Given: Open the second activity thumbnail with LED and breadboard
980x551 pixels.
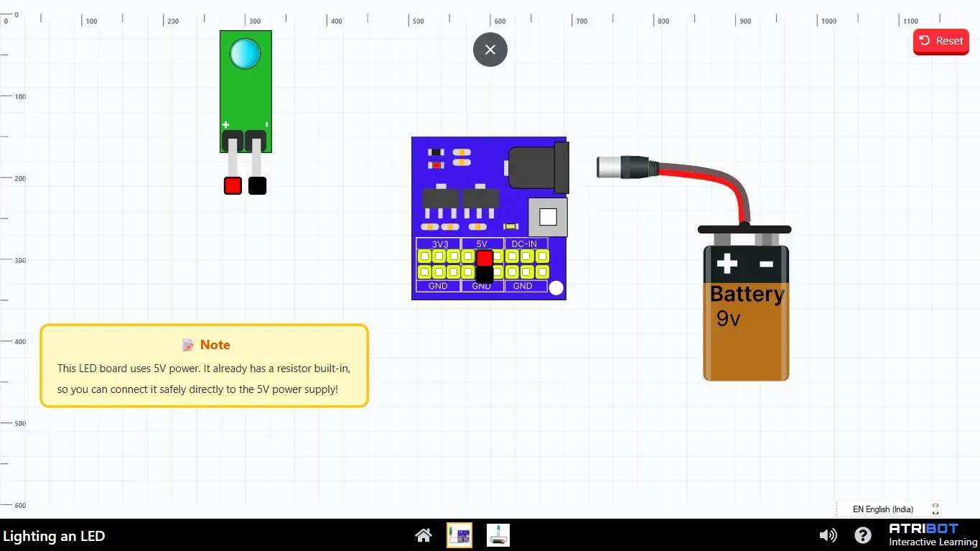Looking at the screenshot, I should [x=498, y=535].
